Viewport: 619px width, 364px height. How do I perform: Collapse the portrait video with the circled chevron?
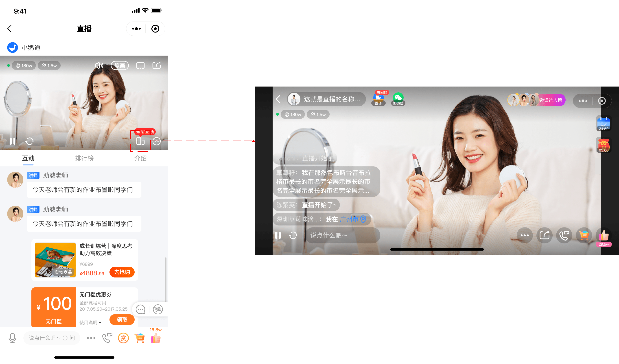(156, 141)
